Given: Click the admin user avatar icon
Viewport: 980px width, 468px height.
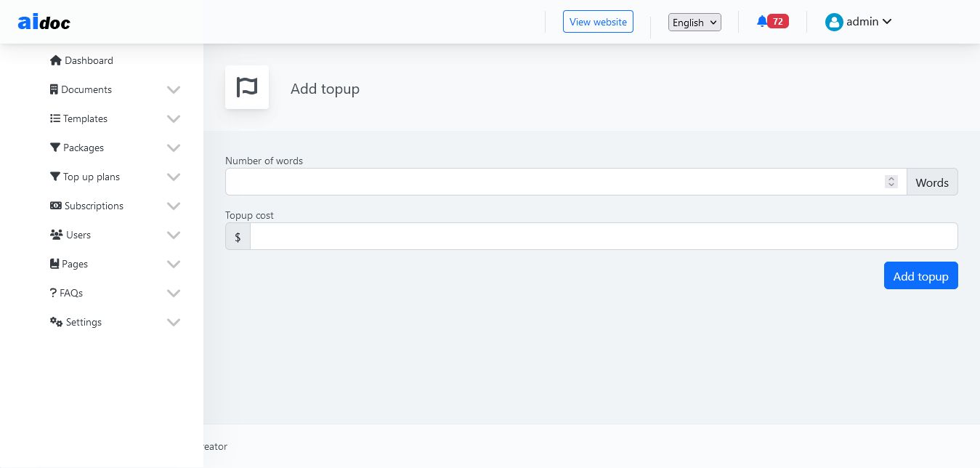Looking at the screenshot, I should (833, 22).
